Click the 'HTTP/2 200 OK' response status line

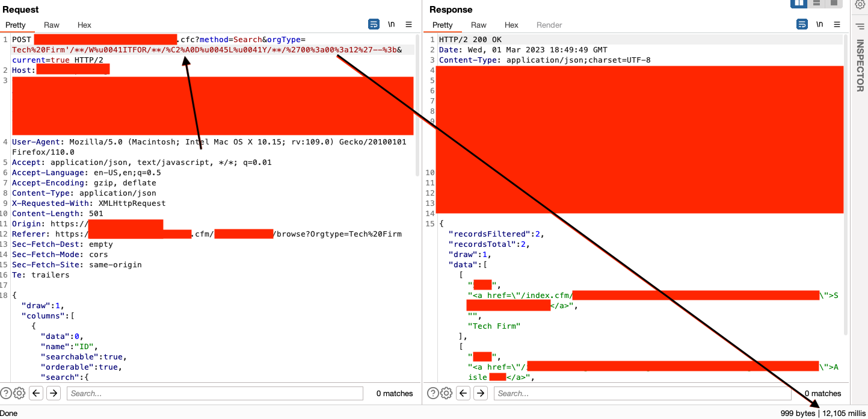tap(470, 40)
